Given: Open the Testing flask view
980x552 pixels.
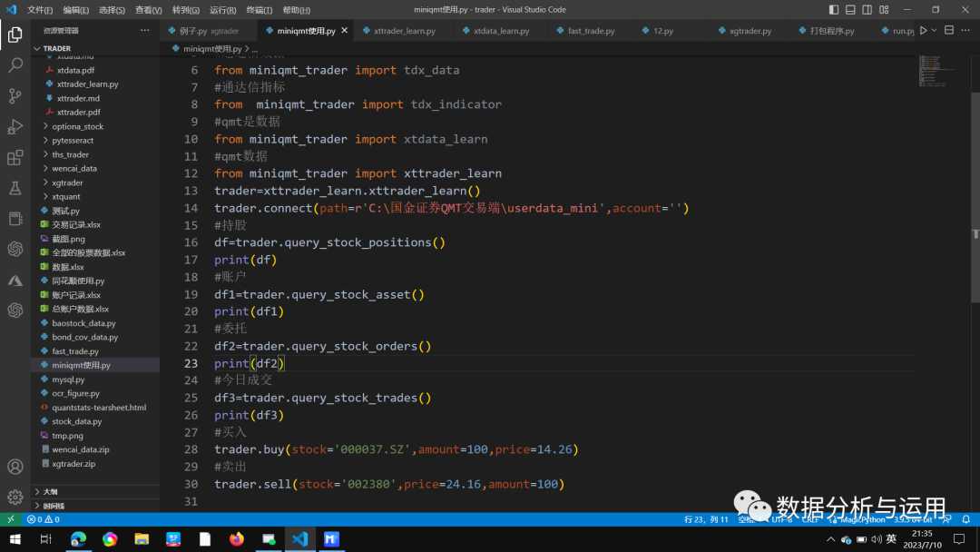Looking at the screenshot, I should click(x=15, y=188).
